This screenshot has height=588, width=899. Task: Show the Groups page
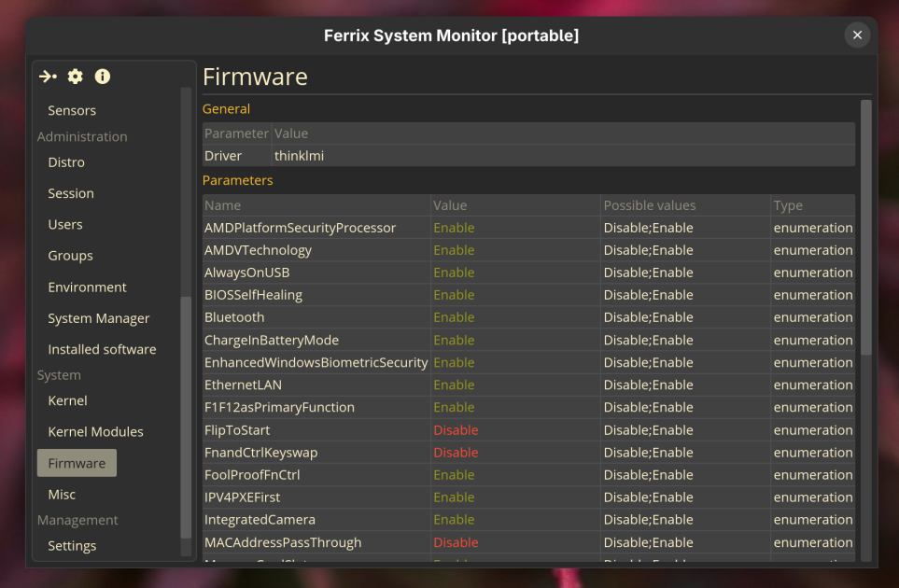(71, 256)
